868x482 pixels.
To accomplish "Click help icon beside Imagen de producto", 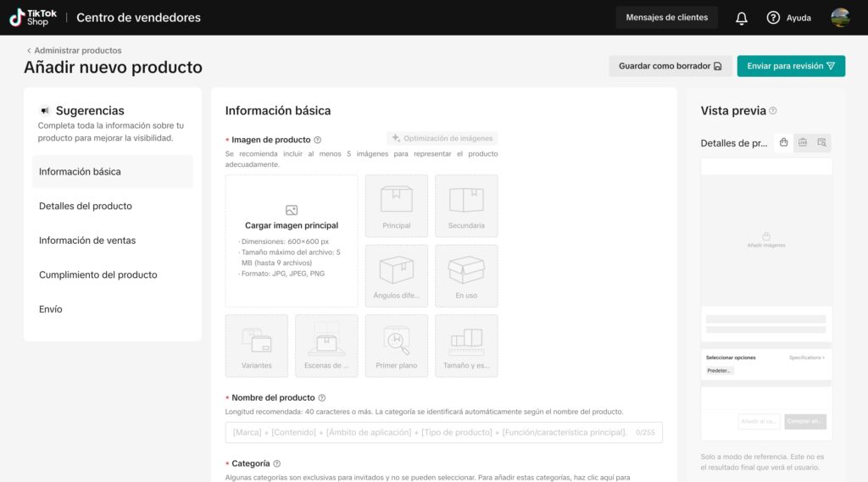I will click(x=318, y=140).
